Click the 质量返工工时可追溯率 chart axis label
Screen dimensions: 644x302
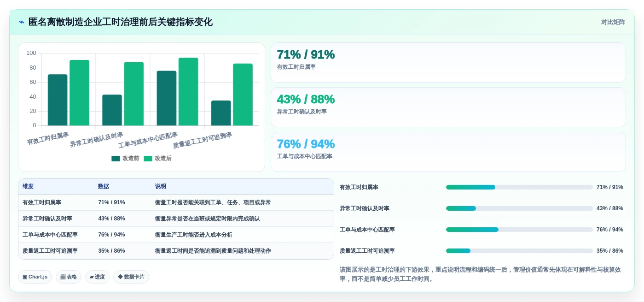[203, 140]
